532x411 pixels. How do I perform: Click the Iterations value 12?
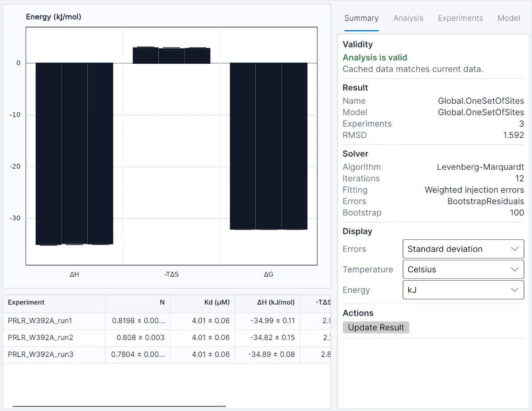point(520,179)
